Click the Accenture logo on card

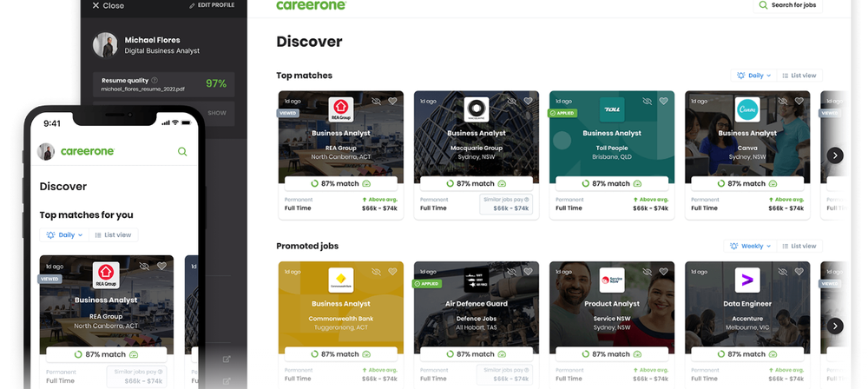(x=748, y=280)
